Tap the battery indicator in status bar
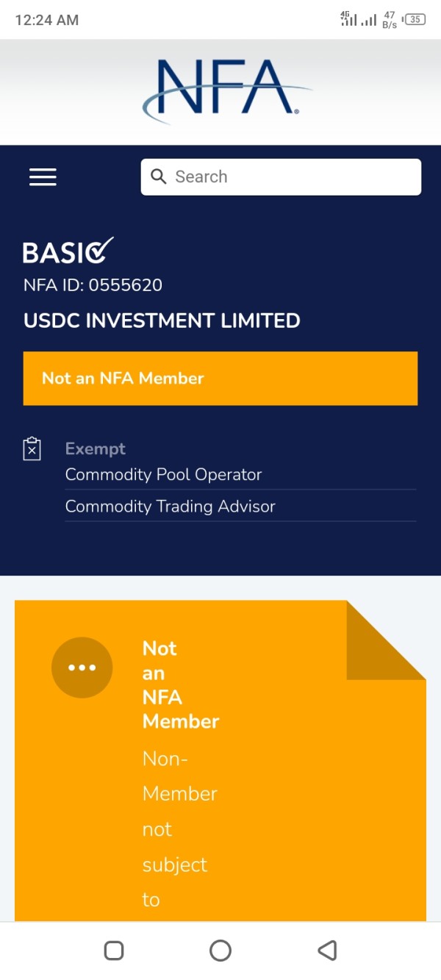The width and height of the screenshot is (441, 980). click(415, 20)
